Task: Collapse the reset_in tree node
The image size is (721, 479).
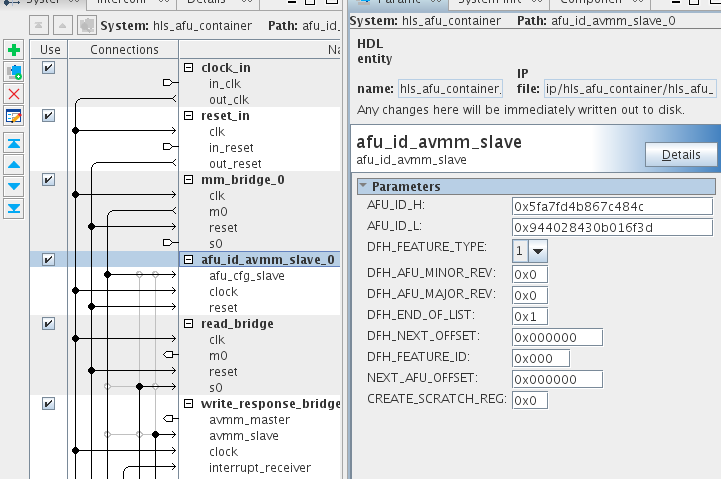Action: [x=189, y=116]
